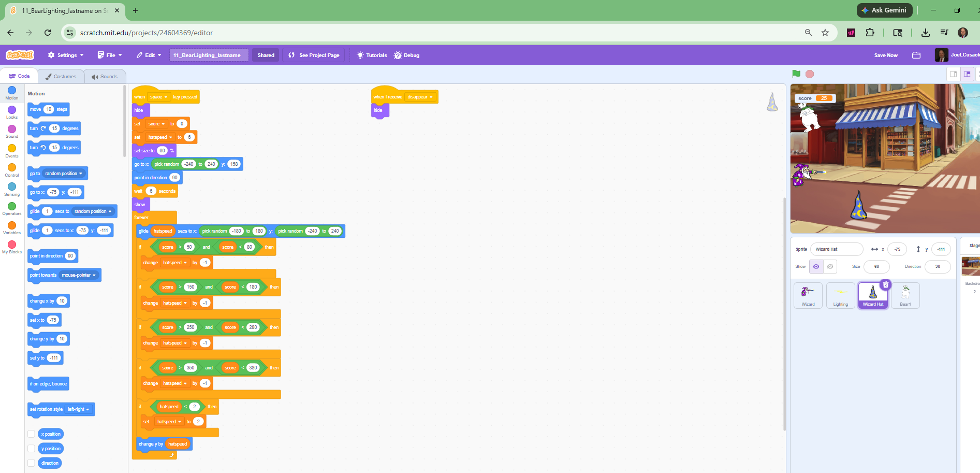Delete Wizard Hat sprite with trash icon
The height and width of the screenshot is (473, 980).
(x=886, y=285)
